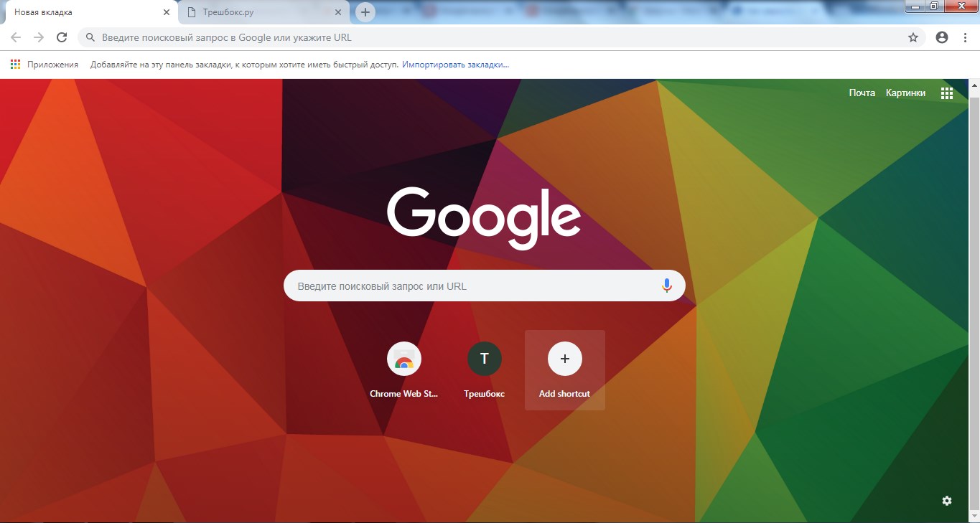Open Chrome's three-dot menu

point(965,37)
